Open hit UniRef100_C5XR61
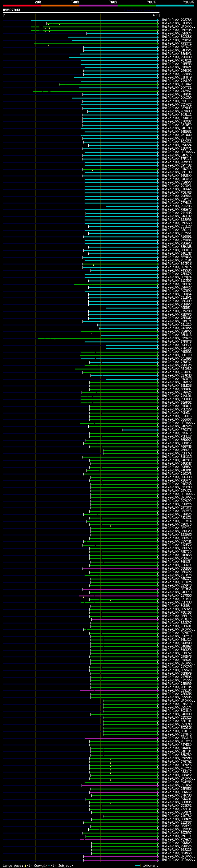Screen dimensions: 197x868 click(176, 40)
